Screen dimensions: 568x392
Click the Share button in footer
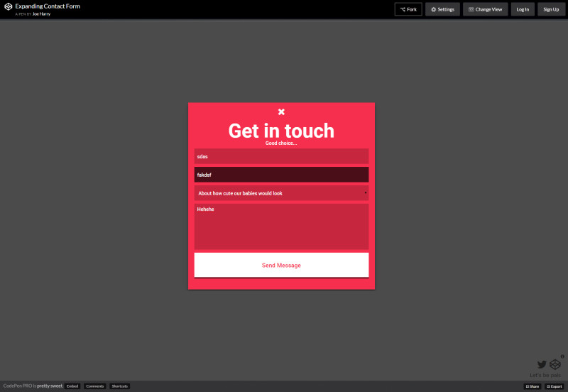coord(532,386)
